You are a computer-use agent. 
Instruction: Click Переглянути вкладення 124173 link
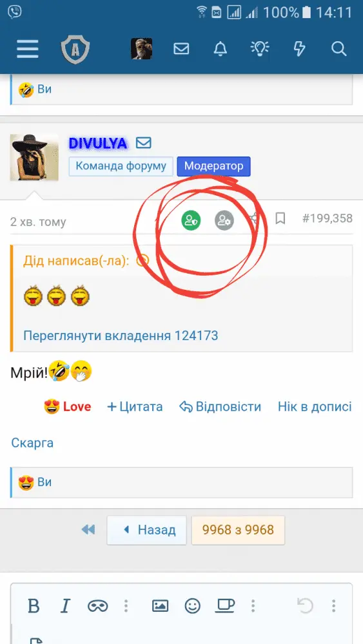(x=121, y=336)
